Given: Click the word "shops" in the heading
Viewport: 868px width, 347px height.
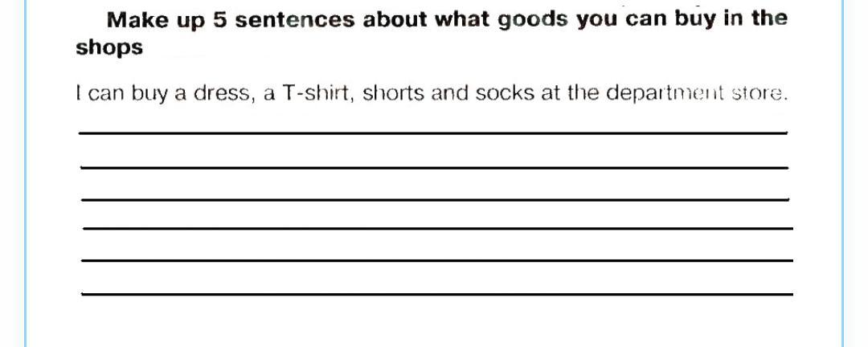Looking at the screenshot, I should click(x=109, y=49).
